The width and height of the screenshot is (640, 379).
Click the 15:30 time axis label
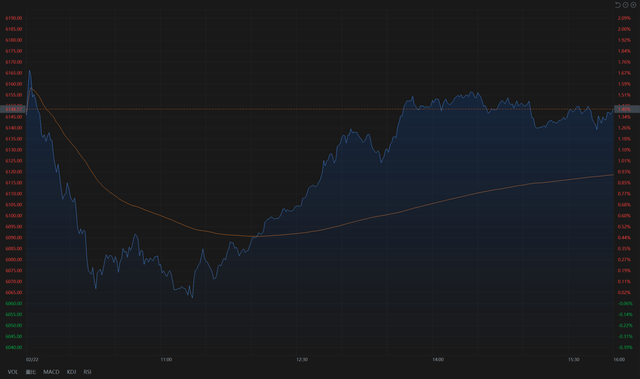pyautogui.click(x=573, y=359)
